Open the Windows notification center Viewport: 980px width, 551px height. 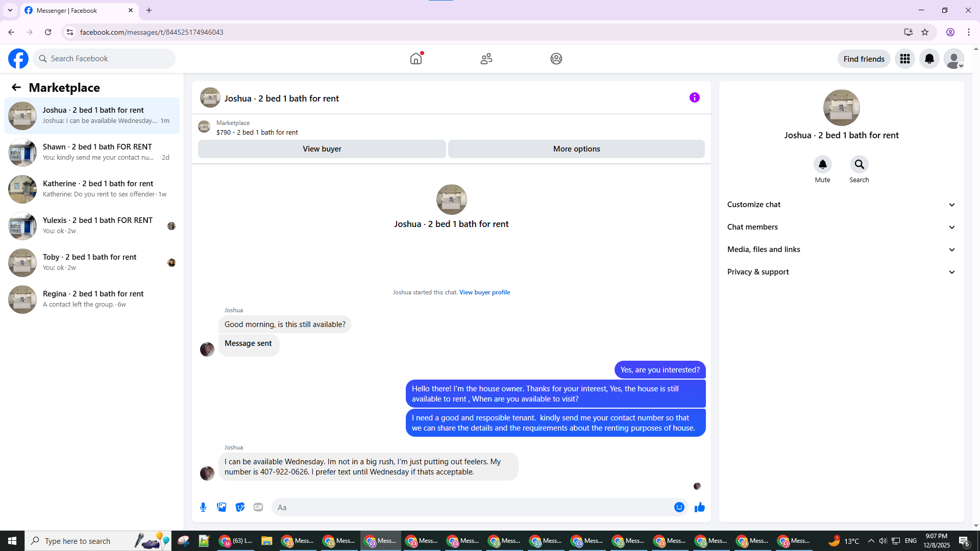[964, 541]
